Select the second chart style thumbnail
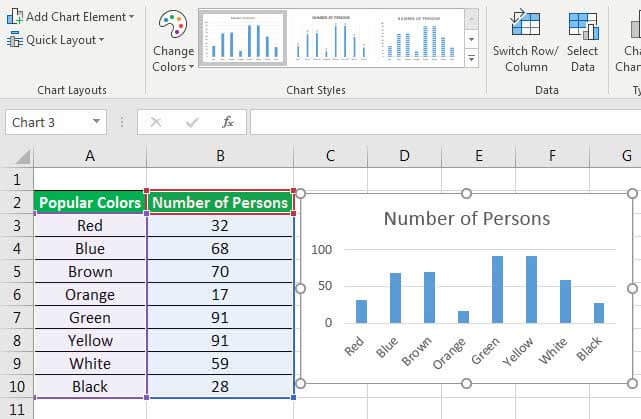 click(x=330, y=38)
